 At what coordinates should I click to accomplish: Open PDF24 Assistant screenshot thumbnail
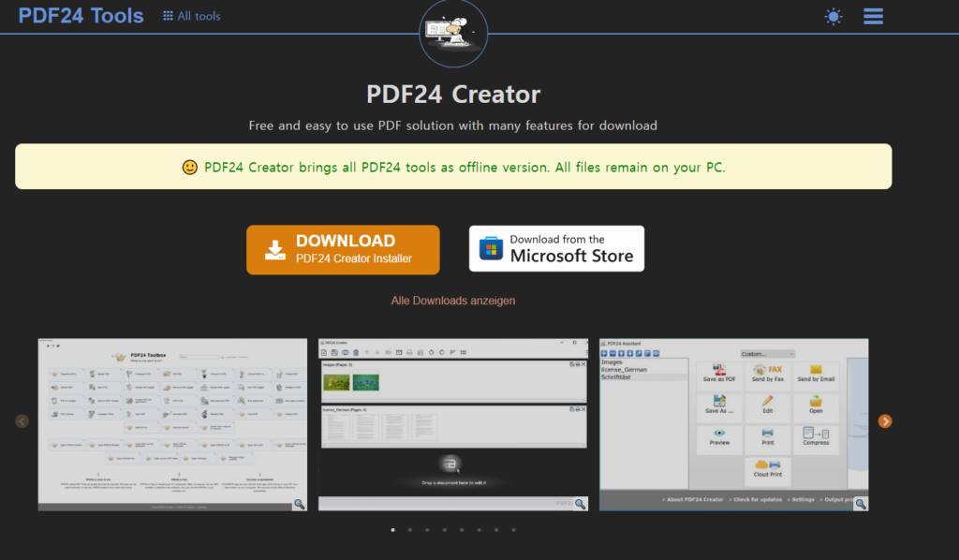coord(734,424)
